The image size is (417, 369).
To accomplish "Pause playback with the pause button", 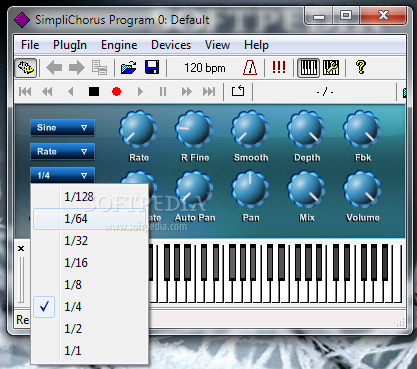I will [163, 91].
